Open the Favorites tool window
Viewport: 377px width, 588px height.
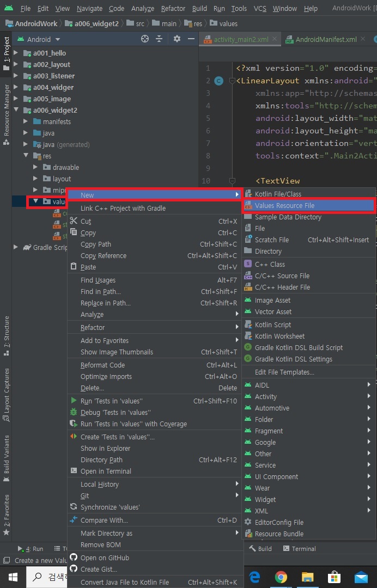(x=7, y=515)
